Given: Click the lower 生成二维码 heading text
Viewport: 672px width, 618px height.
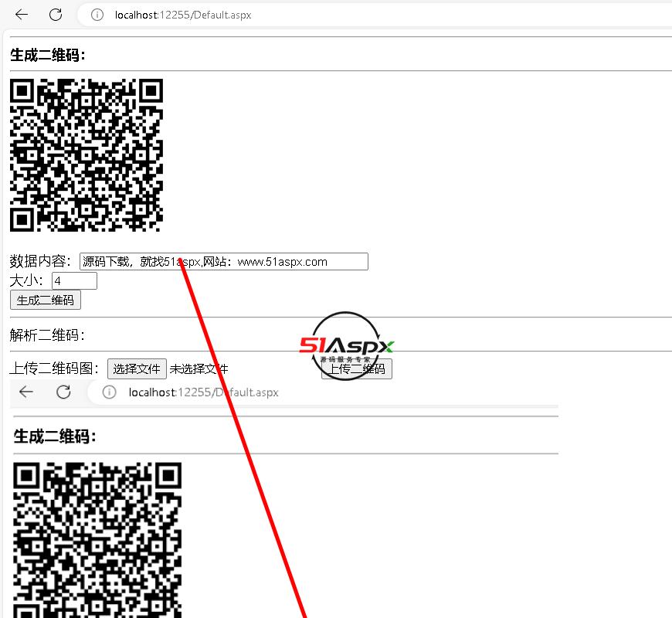Looking at the screenshot, I should pos(55,436).
